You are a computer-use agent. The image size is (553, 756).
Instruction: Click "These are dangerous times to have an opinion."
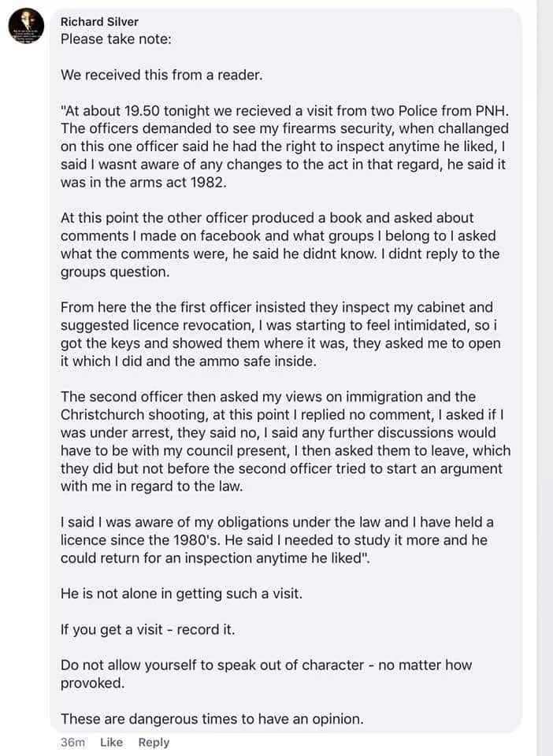(x=212, y=719)
